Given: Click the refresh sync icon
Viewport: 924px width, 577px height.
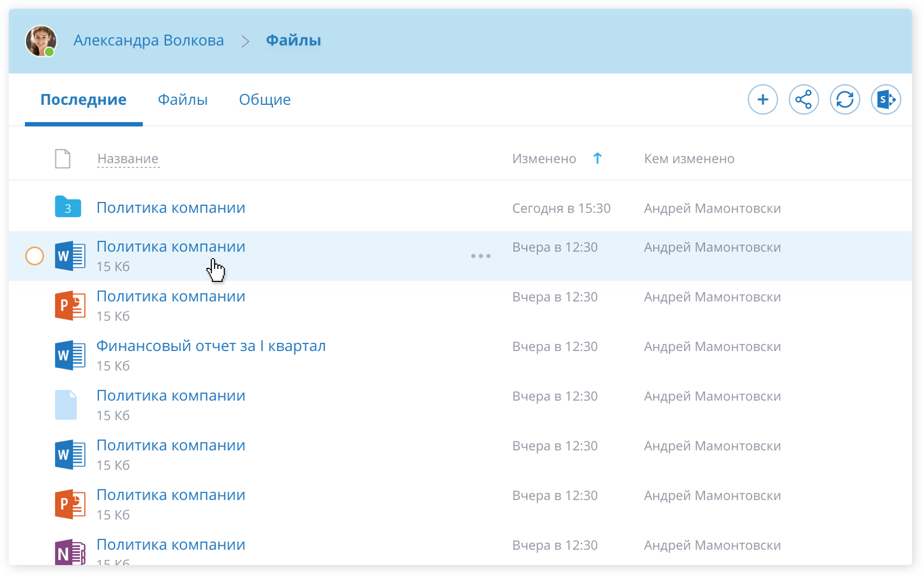Looking at the screenshot, I should pos(845,99).
